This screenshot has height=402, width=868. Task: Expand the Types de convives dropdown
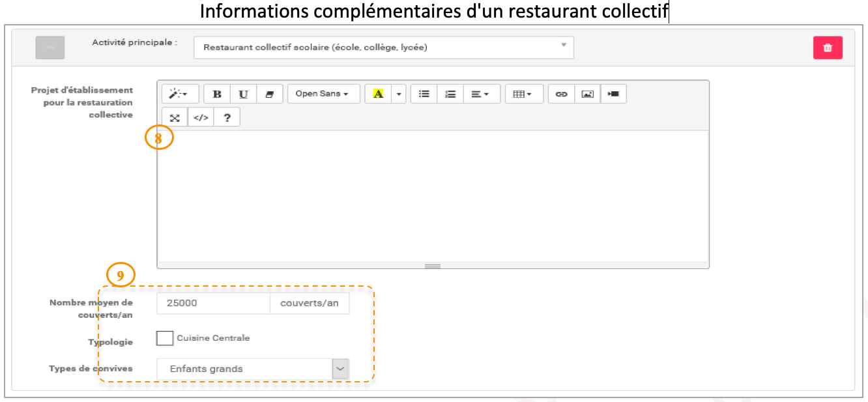click(340, 369)
